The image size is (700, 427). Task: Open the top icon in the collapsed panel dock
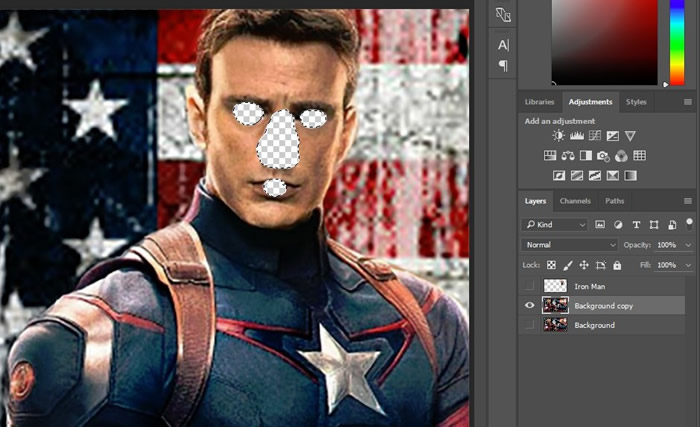[503, 15]
